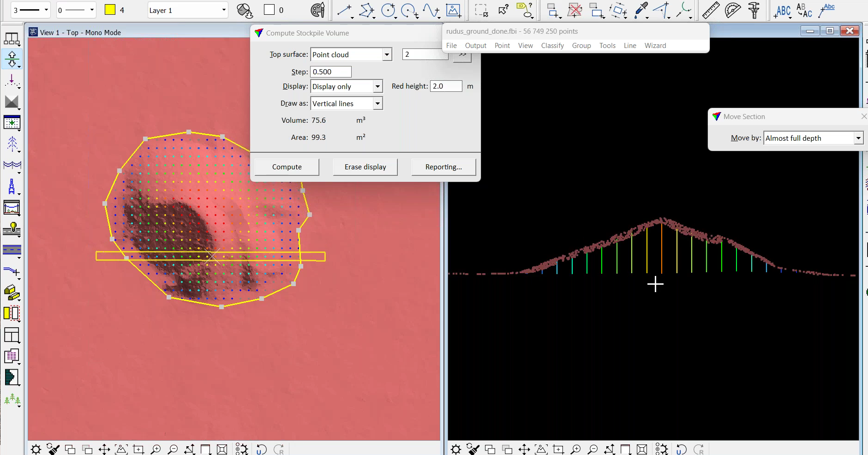
Task: Expand the Draw as dropdown
Action: pyautogui.click(x=377, y=104)
